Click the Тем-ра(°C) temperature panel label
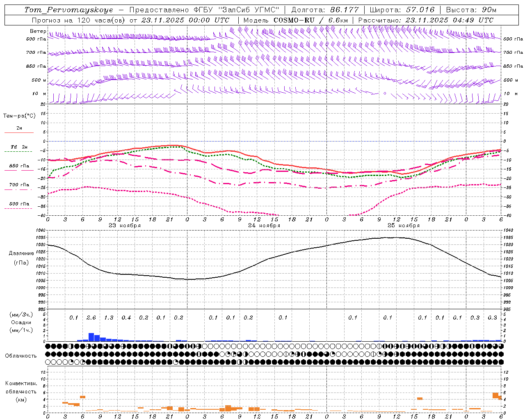The width and height of the screenshot is (525, 420). (19, 116)
